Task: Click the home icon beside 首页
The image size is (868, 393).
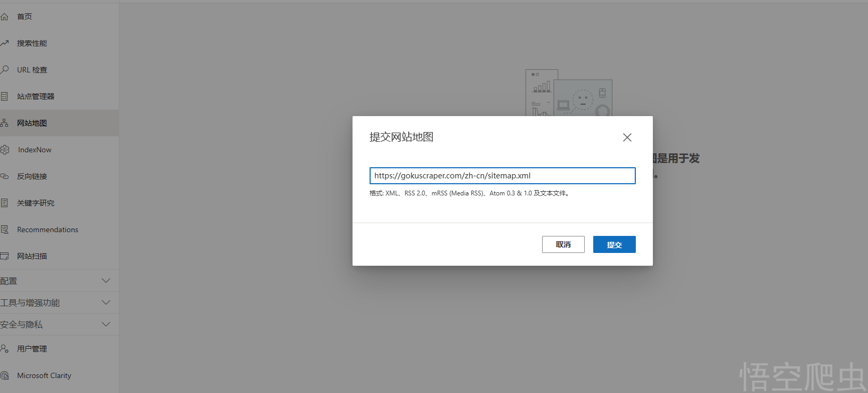Action: [4, 17]
